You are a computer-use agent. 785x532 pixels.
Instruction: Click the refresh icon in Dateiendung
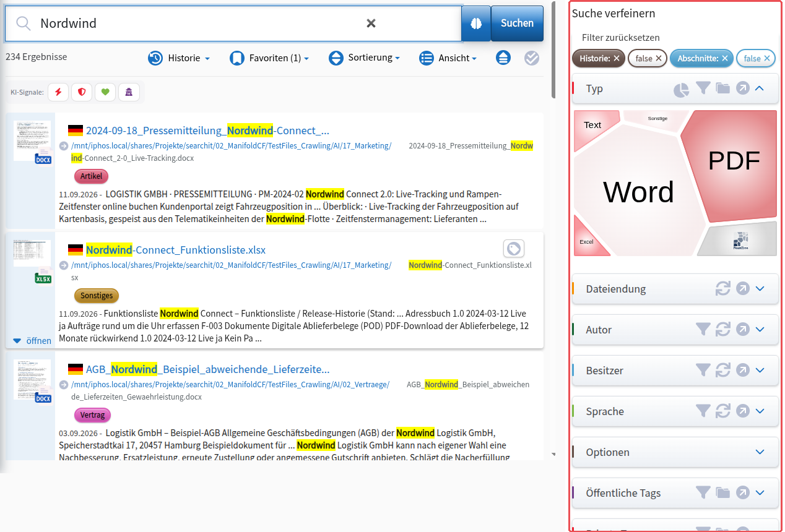pos(723,289)
